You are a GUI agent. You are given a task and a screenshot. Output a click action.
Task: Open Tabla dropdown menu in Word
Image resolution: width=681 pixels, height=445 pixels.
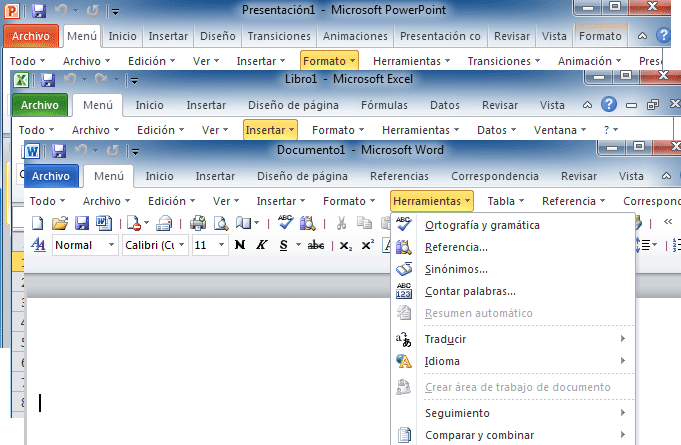506,201
